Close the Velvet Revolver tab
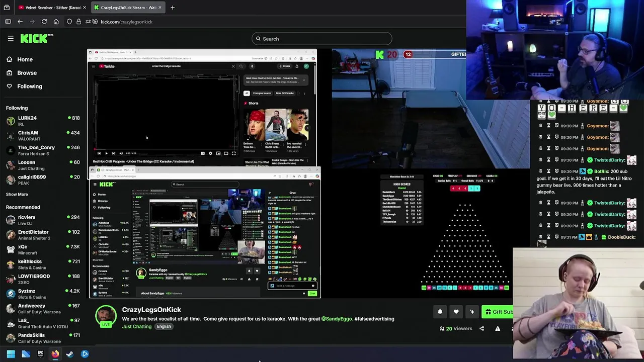Image resolution: width=644 pixels, height=362 pixels. pos(85,8)
